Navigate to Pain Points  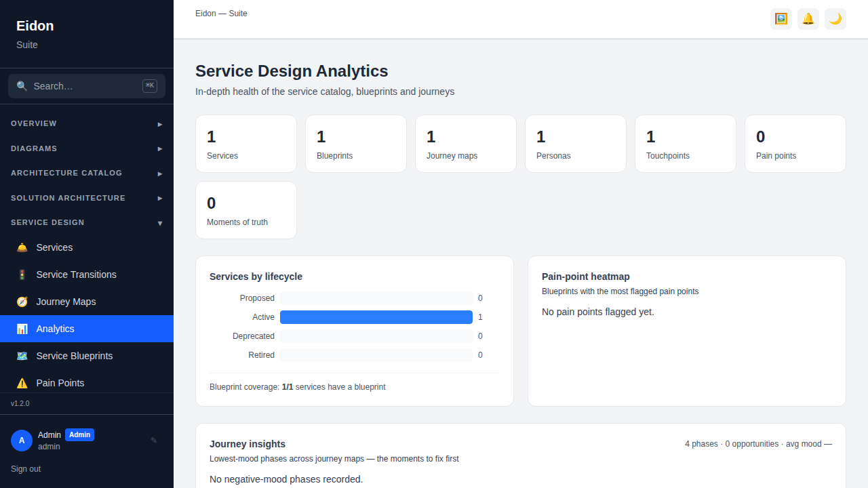tap(87, 381)
